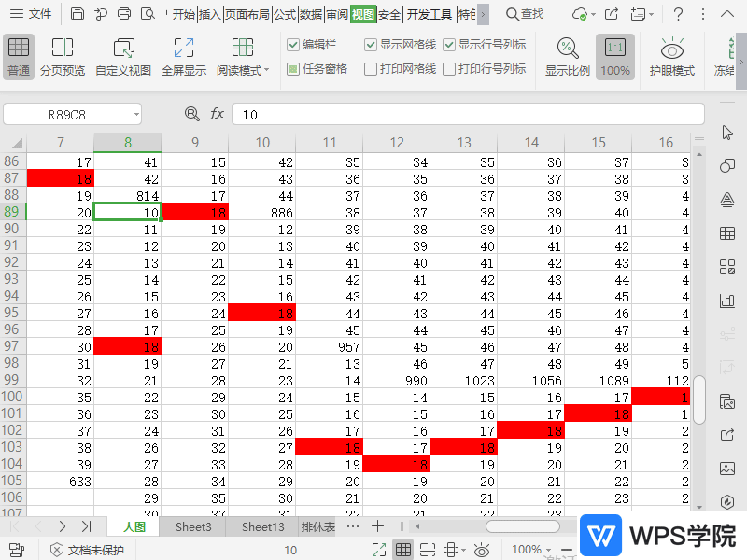Click the 查找 search button

click(x=524, y=14)
